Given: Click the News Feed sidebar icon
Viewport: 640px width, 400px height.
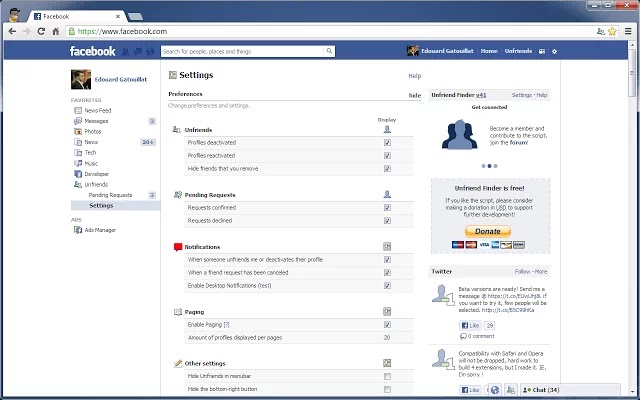Looking at the screenshot, I should (x=78, y=110).
